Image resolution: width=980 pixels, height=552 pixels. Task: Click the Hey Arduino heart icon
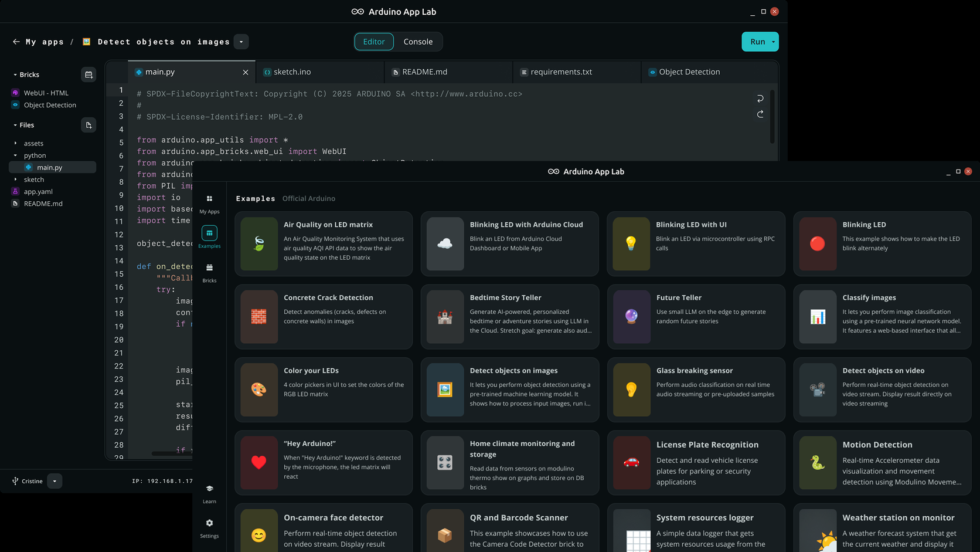coord(259,462)
